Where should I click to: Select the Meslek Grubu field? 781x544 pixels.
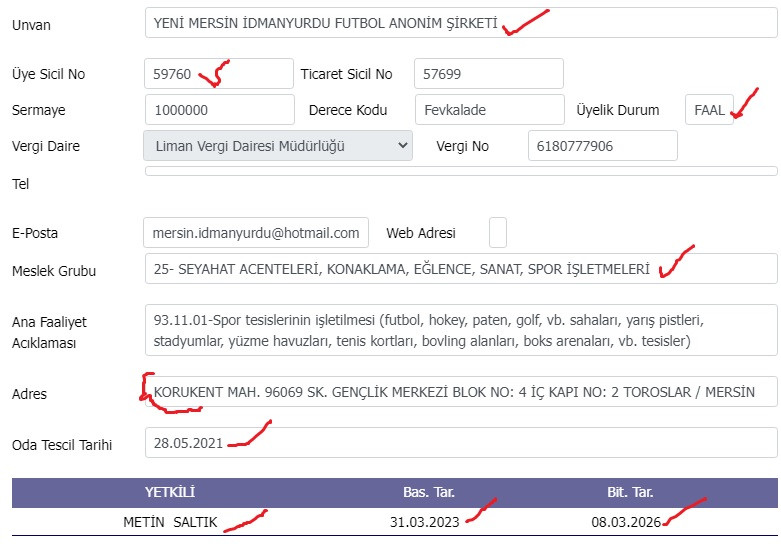[461, 269]
